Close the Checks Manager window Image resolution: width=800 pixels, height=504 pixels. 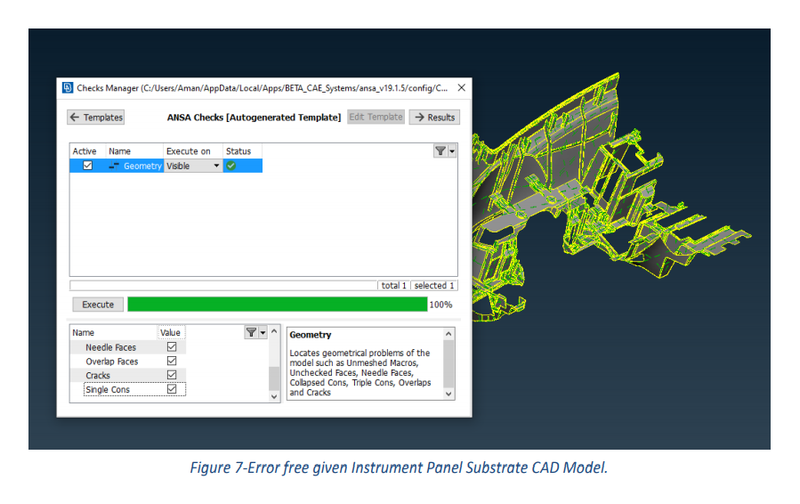[460, 88]
